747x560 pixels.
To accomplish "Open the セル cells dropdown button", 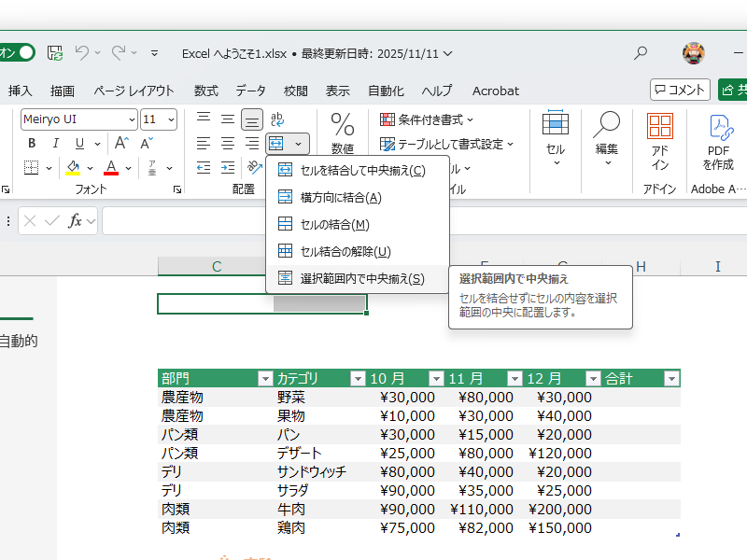I will pyautogui.click(x=556, y=139).
